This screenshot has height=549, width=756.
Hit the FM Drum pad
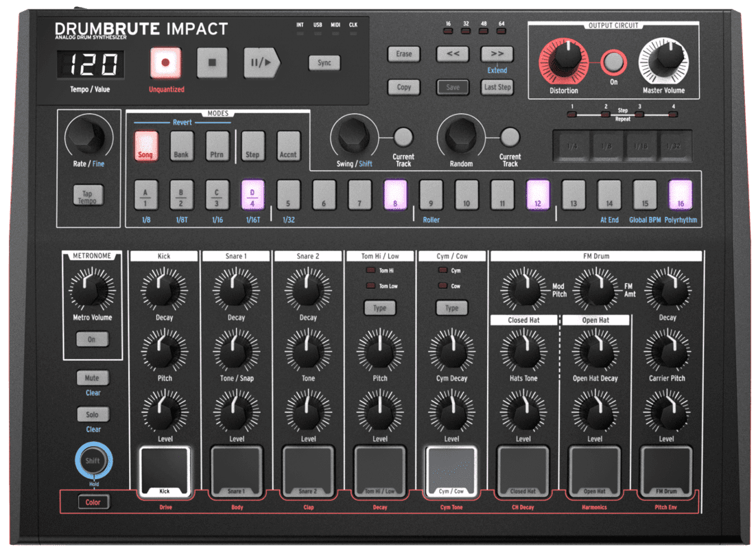pos(666,472)
